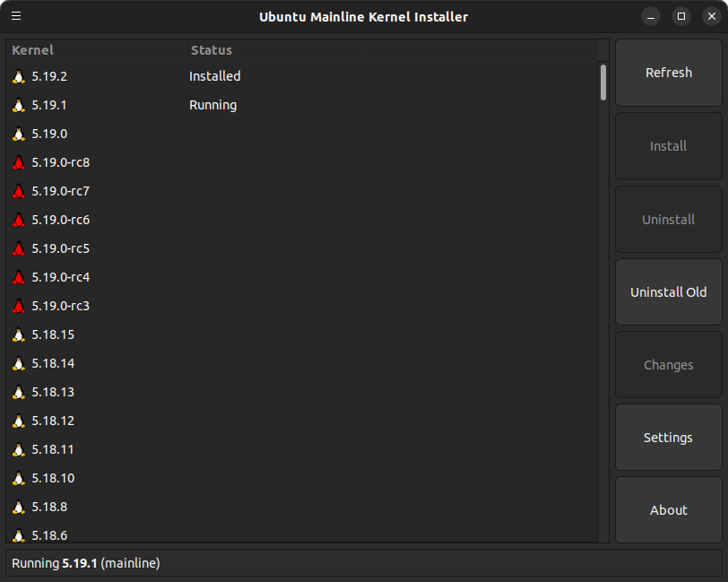The image size is (728, 582).
Task: Select kernel version 5.18.12 text
Action: tap(53, 421)
